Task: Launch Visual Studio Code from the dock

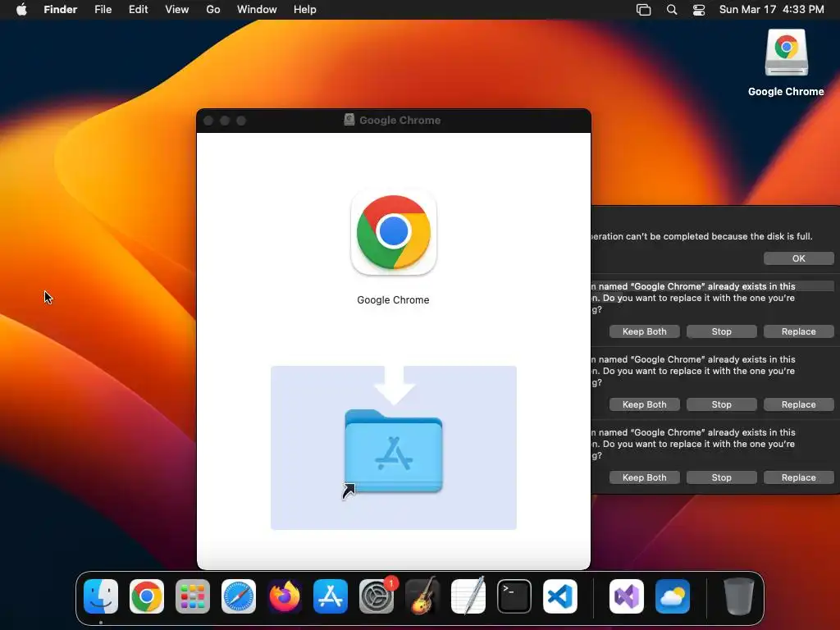Action: [x=560, y=596]
